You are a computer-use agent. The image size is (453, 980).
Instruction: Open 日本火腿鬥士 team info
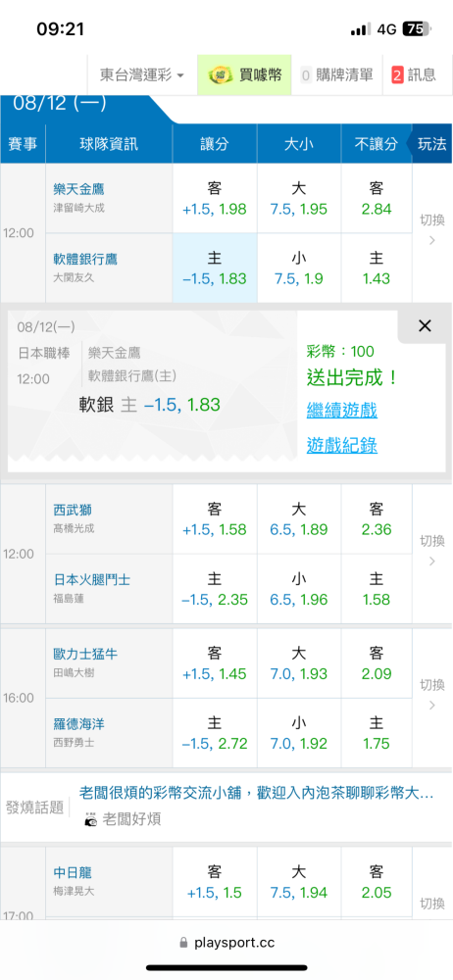pos(92,579)
